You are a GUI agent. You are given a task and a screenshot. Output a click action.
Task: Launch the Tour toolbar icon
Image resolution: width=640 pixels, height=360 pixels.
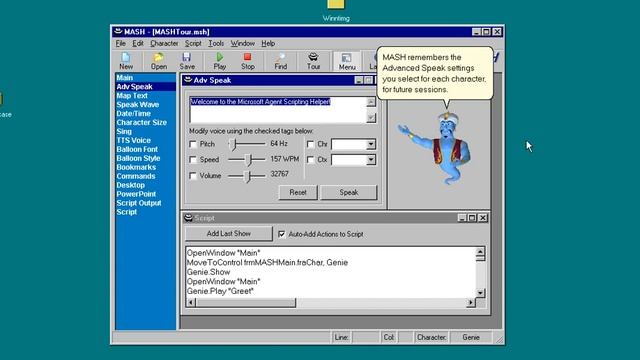[x=313, y=61]
